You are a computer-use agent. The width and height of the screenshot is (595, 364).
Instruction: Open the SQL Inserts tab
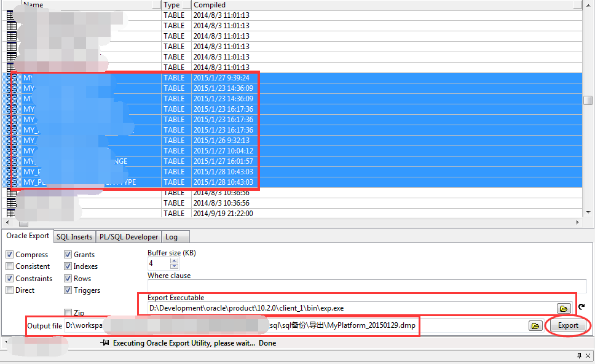click(74, 237)
